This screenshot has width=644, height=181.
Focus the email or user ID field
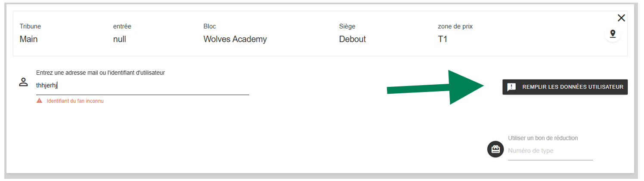142,86
